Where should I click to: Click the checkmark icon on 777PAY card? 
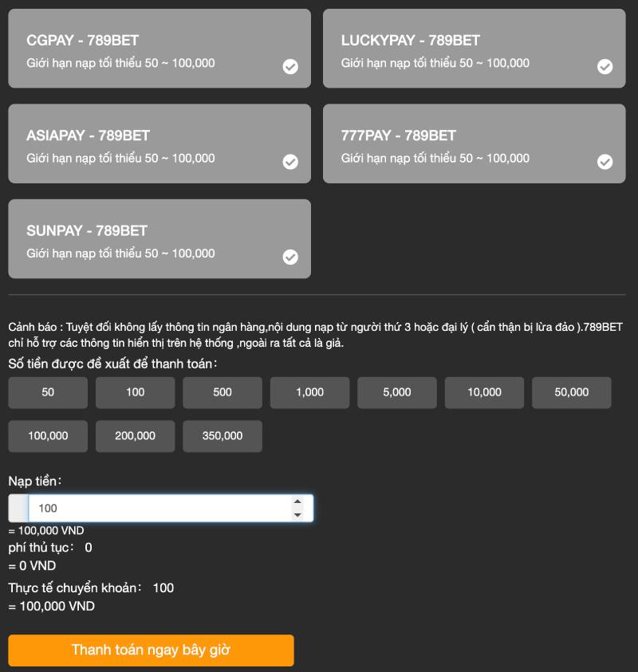605,162
